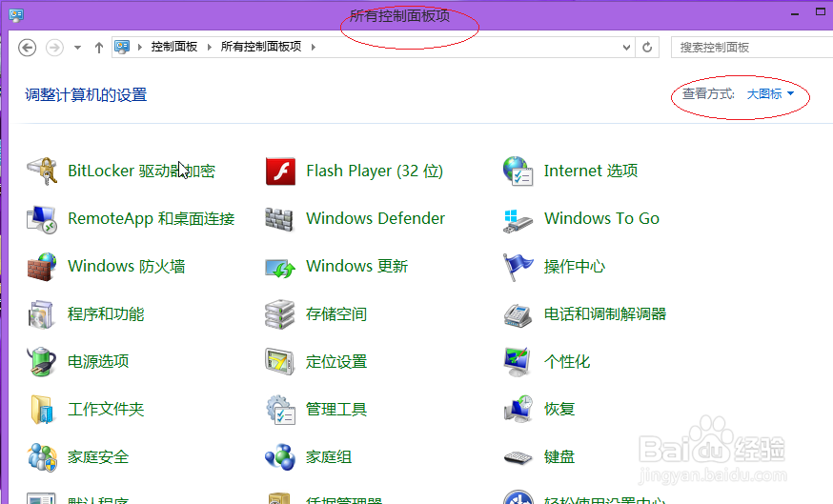Click the 电话和调制解调器 phone icon
This screenshot has height=504, width=833.
pos(518,315)
